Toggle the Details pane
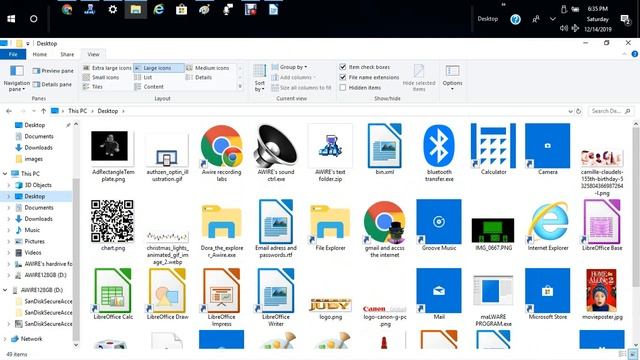The image size is (640, 360). coord(52,84)
